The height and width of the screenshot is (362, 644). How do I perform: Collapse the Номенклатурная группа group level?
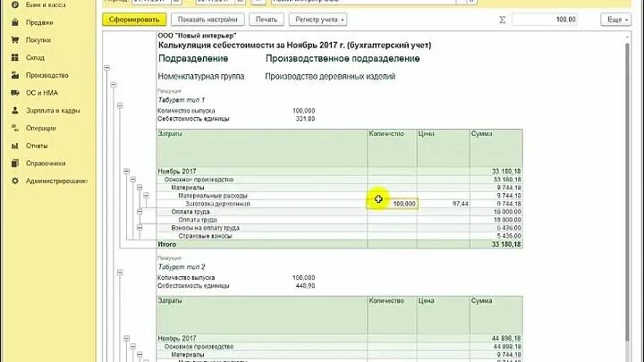[x=114, y=85]
